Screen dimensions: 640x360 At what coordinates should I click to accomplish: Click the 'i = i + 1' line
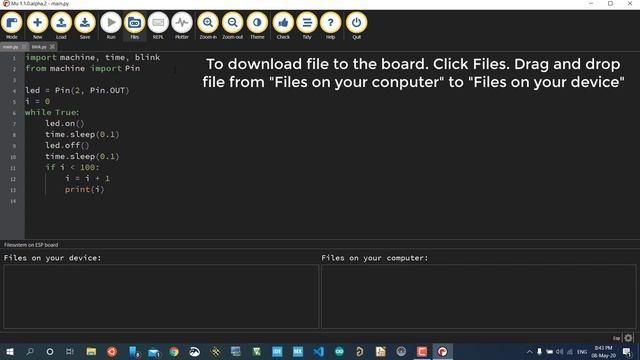pyautogui.click(x=87, y=178)
